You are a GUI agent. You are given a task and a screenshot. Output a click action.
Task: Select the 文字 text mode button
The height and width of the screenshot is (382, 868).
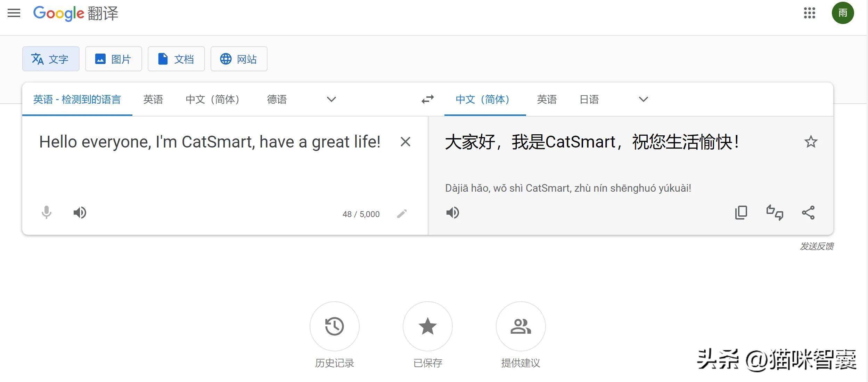[x=51, y=59]
